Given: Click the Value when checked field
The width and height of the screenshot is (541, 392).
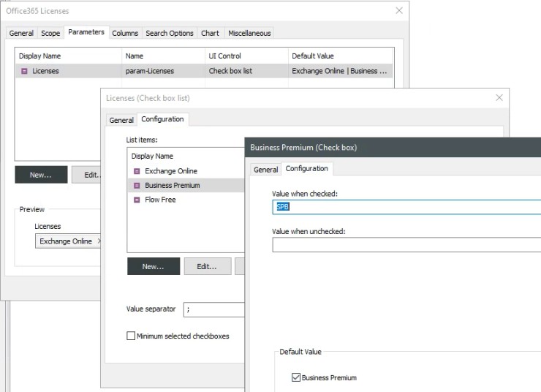Looking at the screenshot, I should point(406,207).
